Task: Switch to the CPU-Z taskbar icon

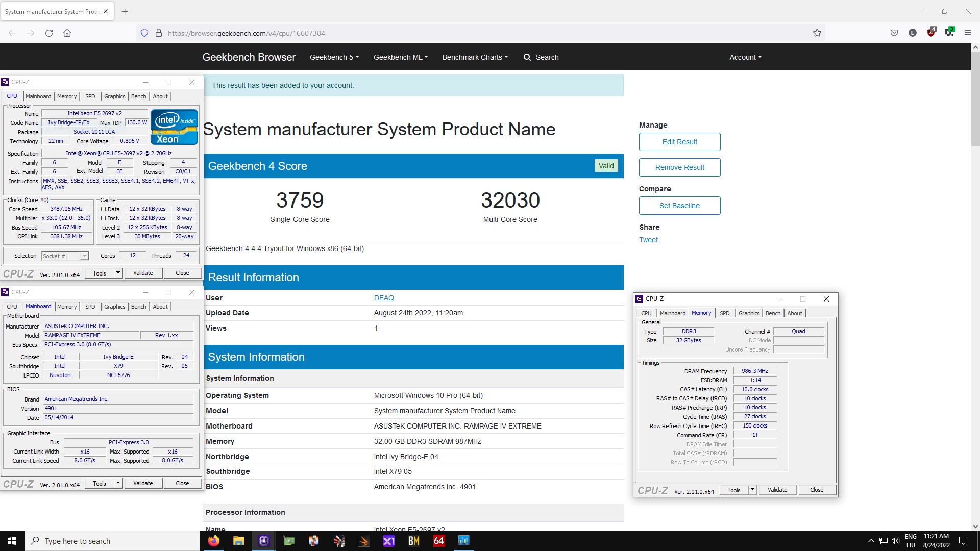Action: point(263,541)
